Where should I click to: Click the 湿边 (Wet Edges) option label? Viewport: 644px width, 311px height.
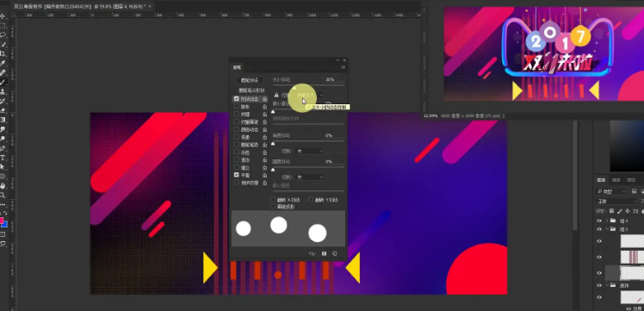tap(245, 160)
